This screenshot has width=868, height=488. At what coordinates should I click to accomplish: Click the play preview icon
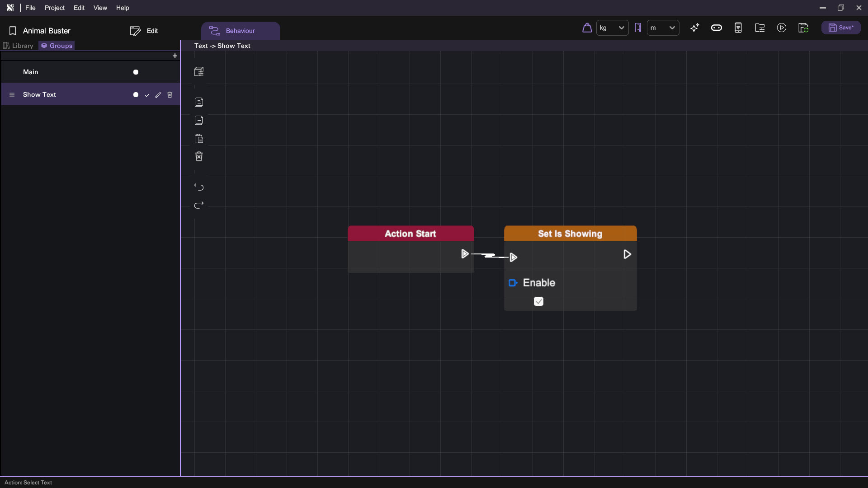pyautogui.click(x=782, y=28)
